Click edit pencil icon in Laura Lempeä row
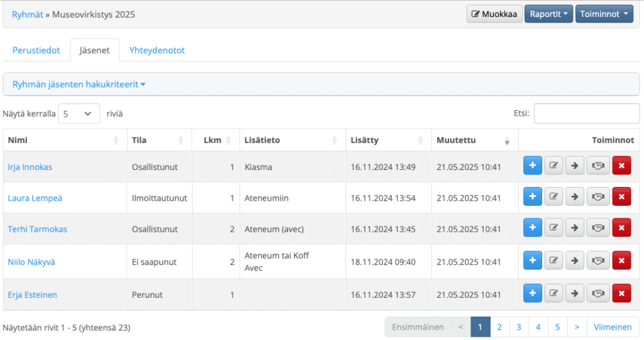The width and height of the screenshot is (644, 340). point(553,197)
